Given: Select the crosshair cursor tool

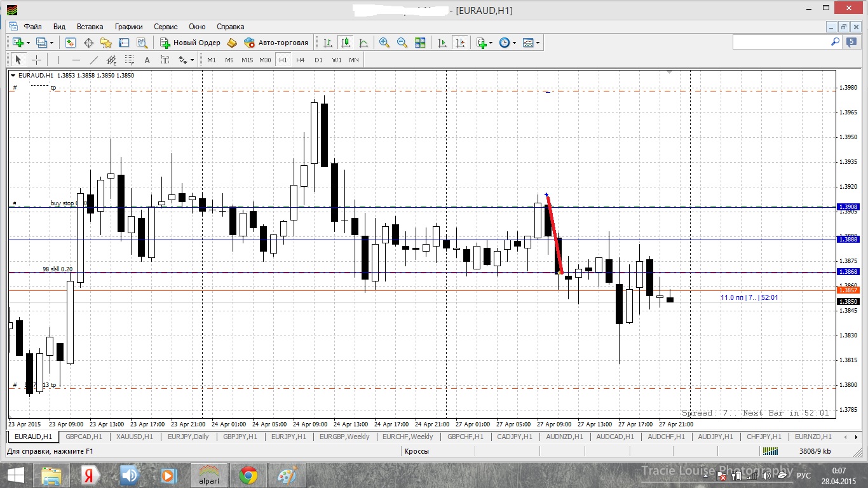Looking at the screenshot, I should 37,60.
